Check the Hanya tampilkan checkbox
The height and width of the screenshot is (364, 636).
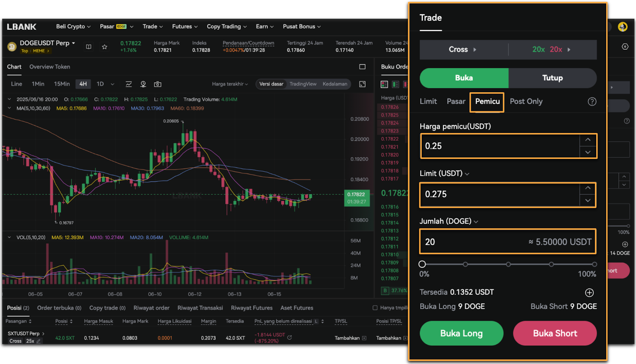point(375,308)
